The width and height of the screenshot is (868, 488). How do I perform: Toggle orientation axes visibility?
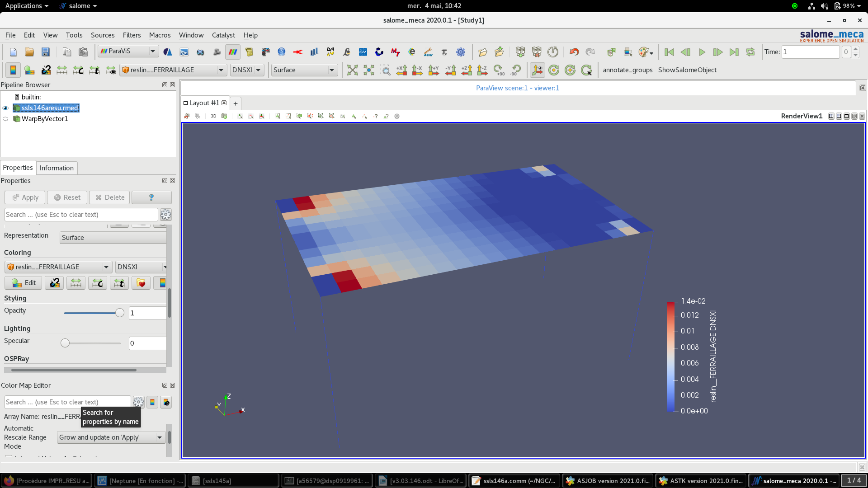click(x=538, y=70)
